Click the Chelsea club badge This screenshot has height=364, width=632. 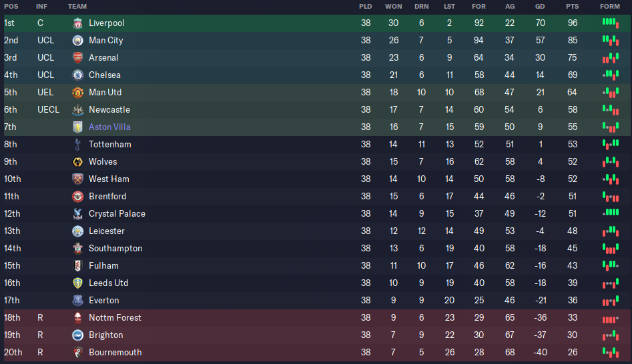[78, 75]
